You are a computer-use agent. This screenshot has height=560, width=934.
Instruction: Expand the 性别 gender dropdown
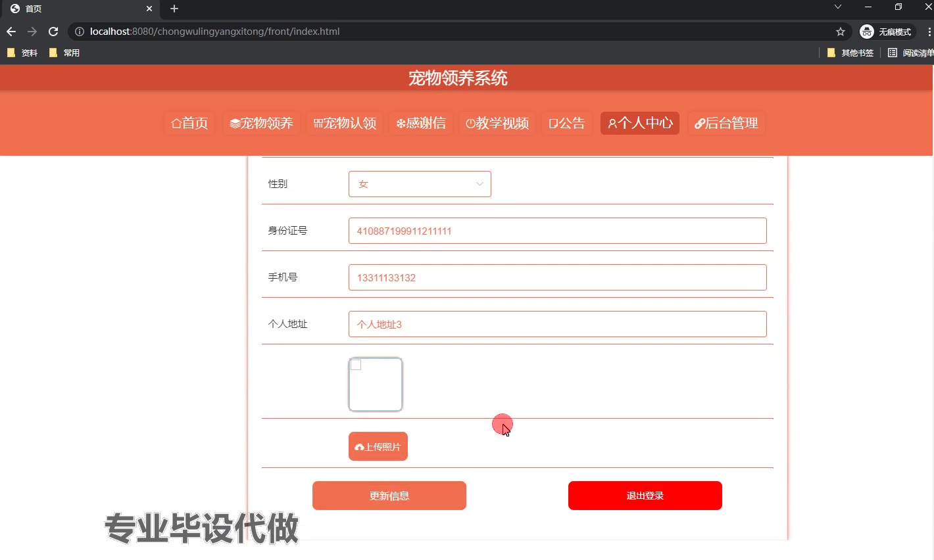(420, 184)
